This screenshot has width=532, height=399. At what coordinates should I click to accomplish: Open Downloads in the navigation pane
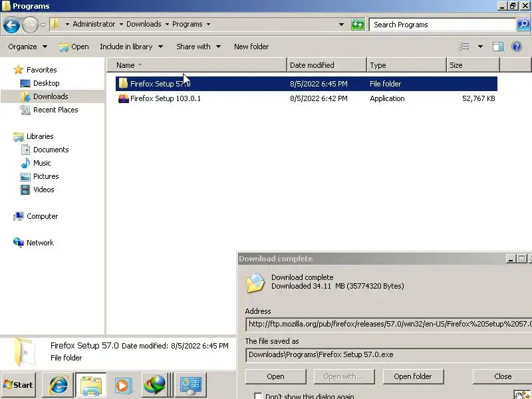coord(51,96)
